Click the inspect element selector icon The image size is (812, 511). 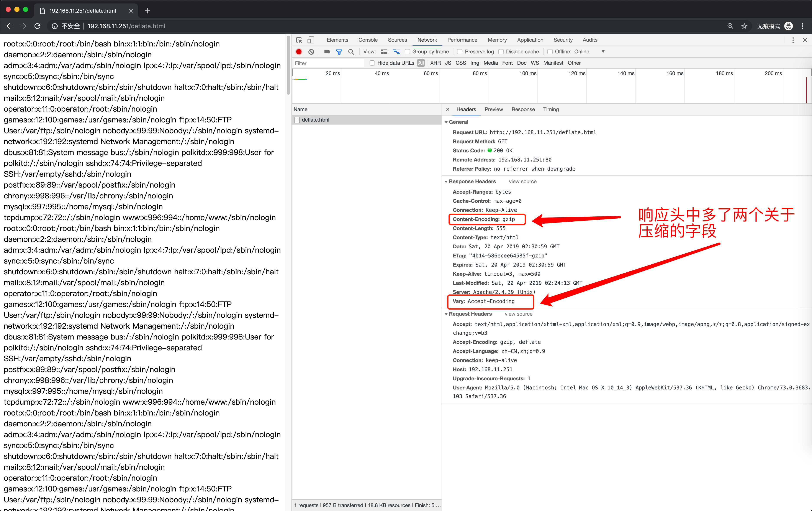pos(299,40)
